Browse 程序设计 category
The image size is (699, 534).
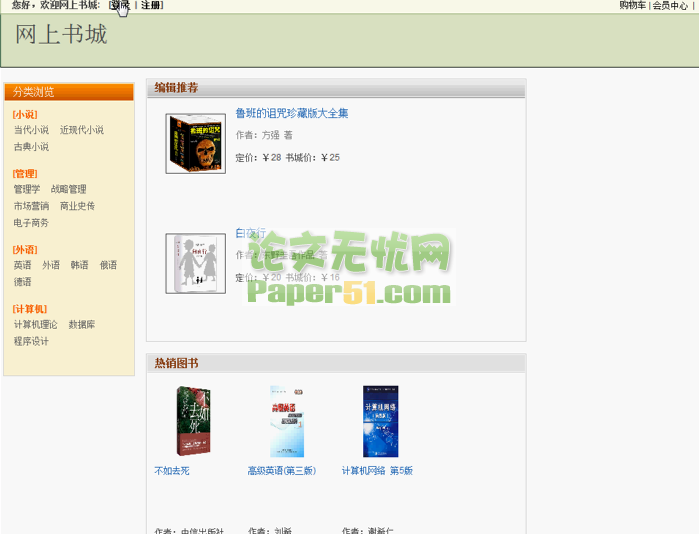pos(31,341)
